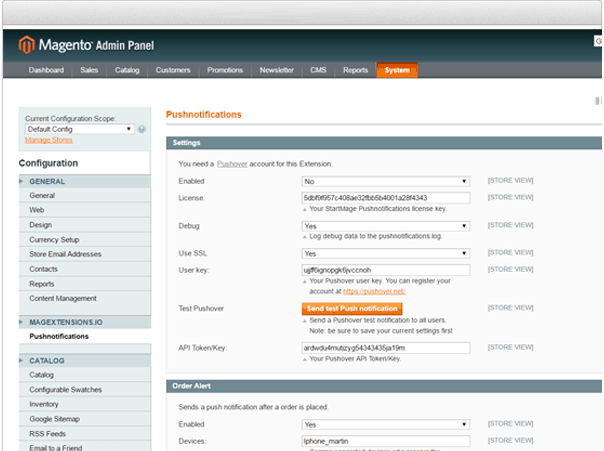Click the Pushnotifications page heading

point(204,115)
